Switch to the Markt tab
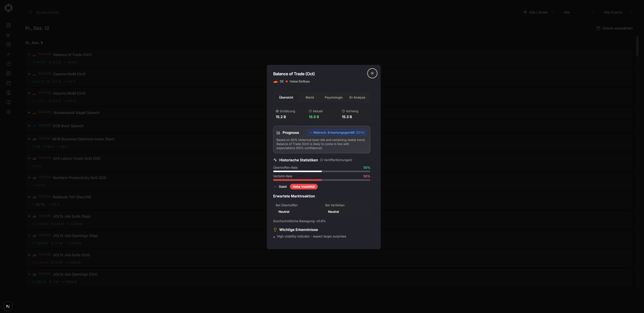Viewport: 644px width, 313px height. 309,98
